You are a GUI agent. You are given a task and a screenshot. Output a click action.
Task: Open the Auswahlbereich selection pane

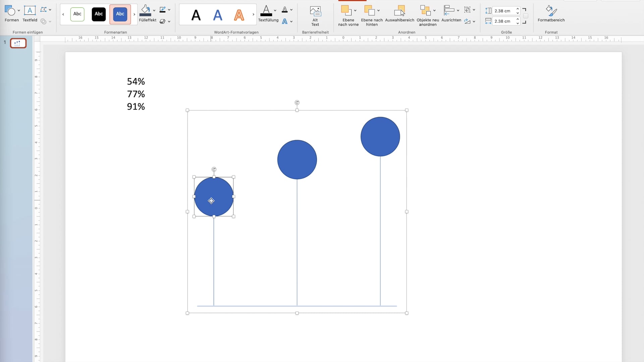(399, 11)
